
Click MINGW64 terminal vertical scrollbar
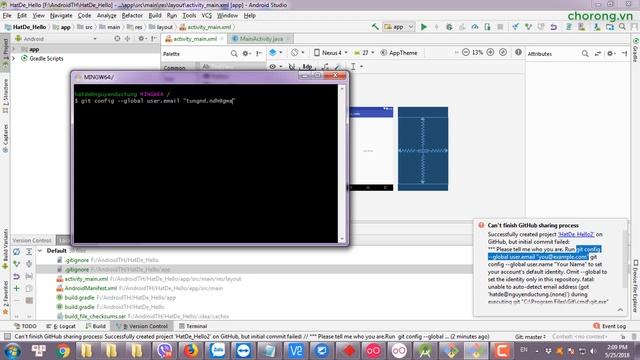pyautogui.click(x=342, y=163)
